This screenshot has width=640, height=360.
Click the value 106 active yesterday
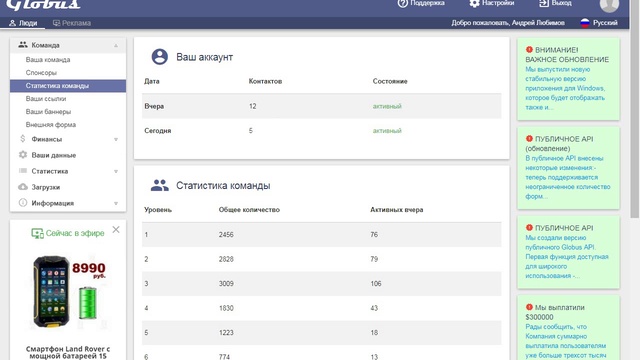pyautogui.click(x=376, y=284)
